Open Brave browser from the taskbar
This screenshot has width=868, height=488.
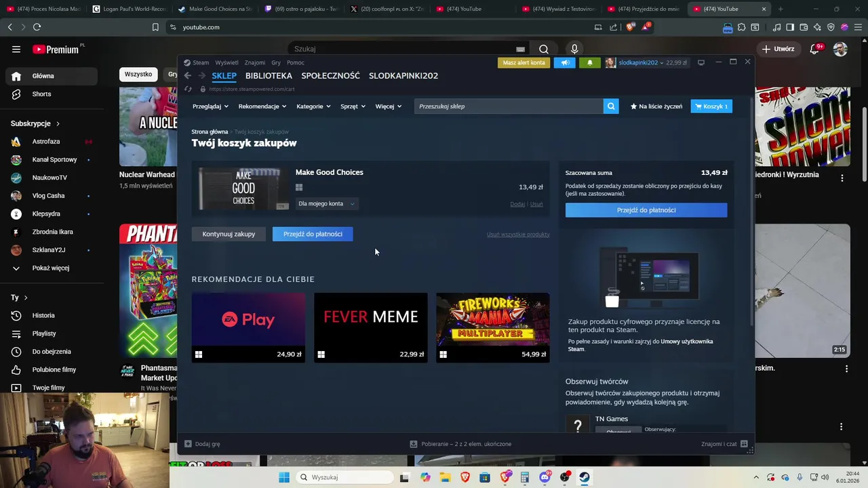pos(465,477)
